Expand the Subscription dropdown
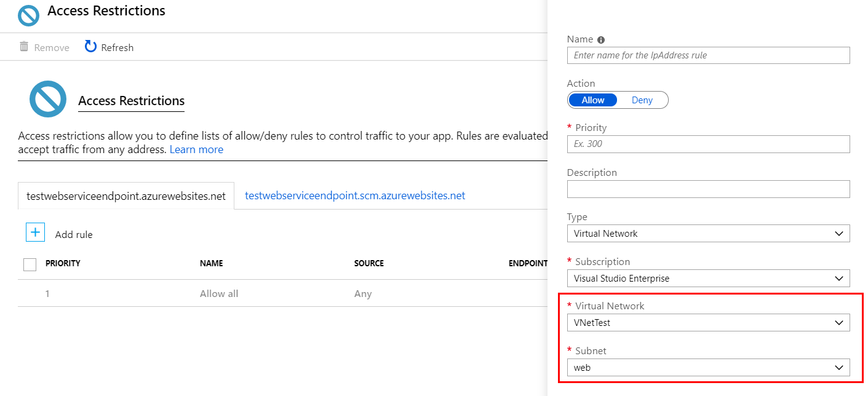Image resolution: width=868 pixels, height=396 pixels. (x=707, y=279)
